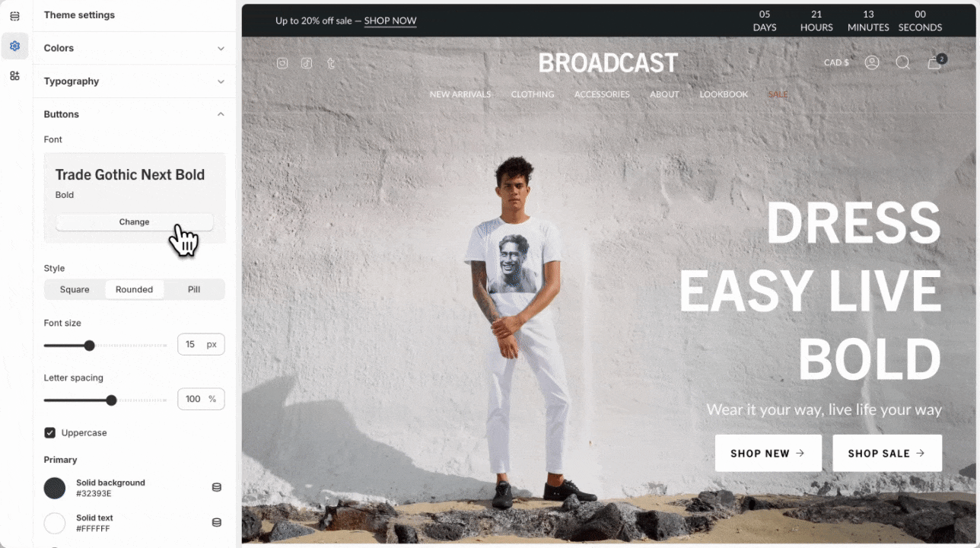Screen dimensions: 980x548
Task: Open the Lookbook menu item
Action: coord(724,94)
